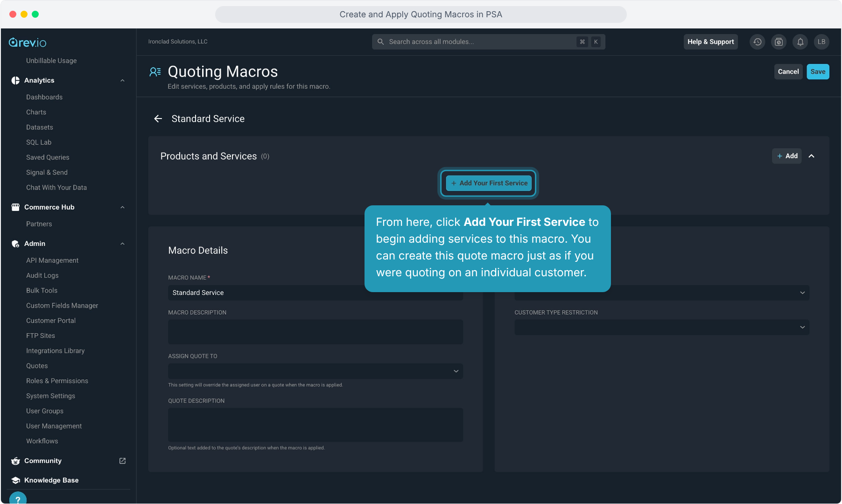
Task: Click the Knowledge Base graduation cap icon
Action: (15, 480)
